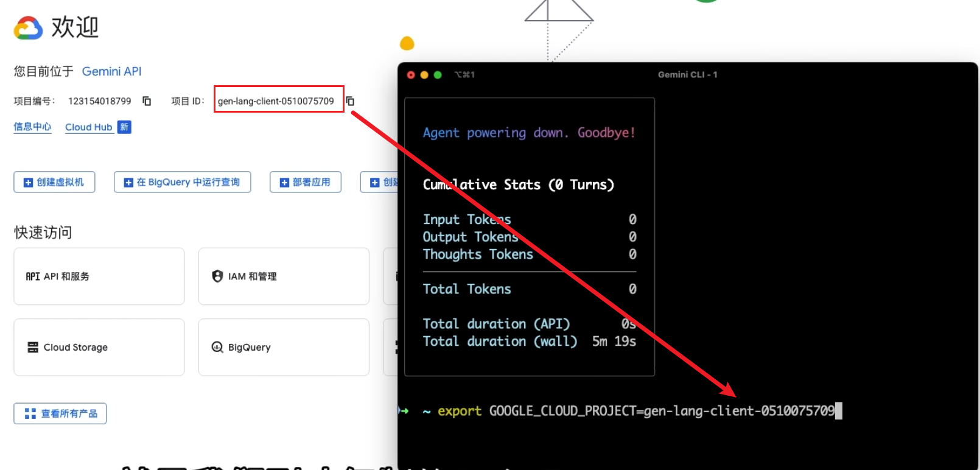Click the 查看所有产品 button
Viewport: 980px width, 470px height.
tap(60, 413)
